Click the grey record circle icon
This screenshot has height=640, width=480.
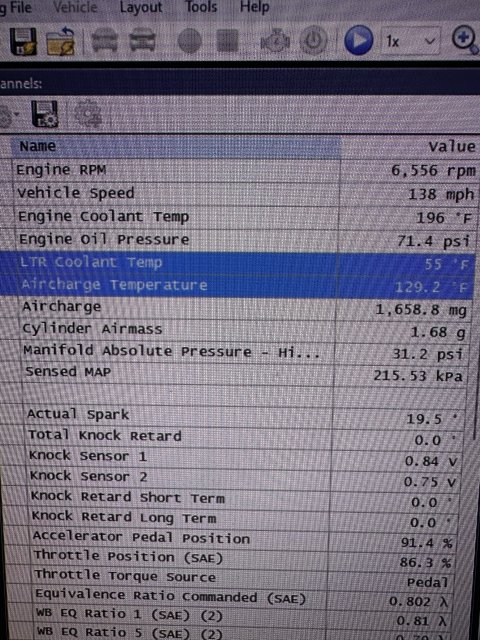[190, 41]
